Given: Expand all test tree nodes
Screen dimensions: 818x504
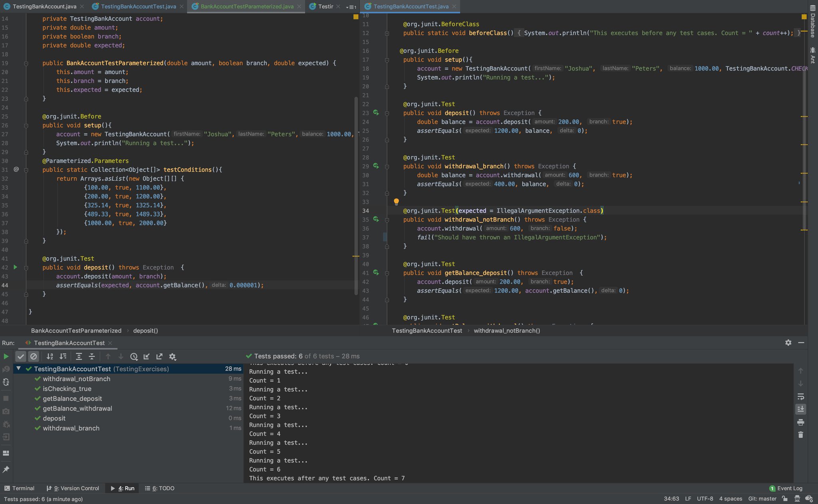Looking at the screenshot, I should tap(79, 357).
